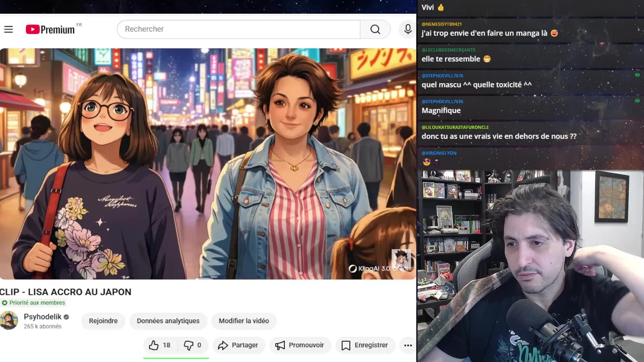The width and height of the screenshot is (644, 362).
Task: Click the 265 k abonnés subscriber count
Action: click(42, 326)
